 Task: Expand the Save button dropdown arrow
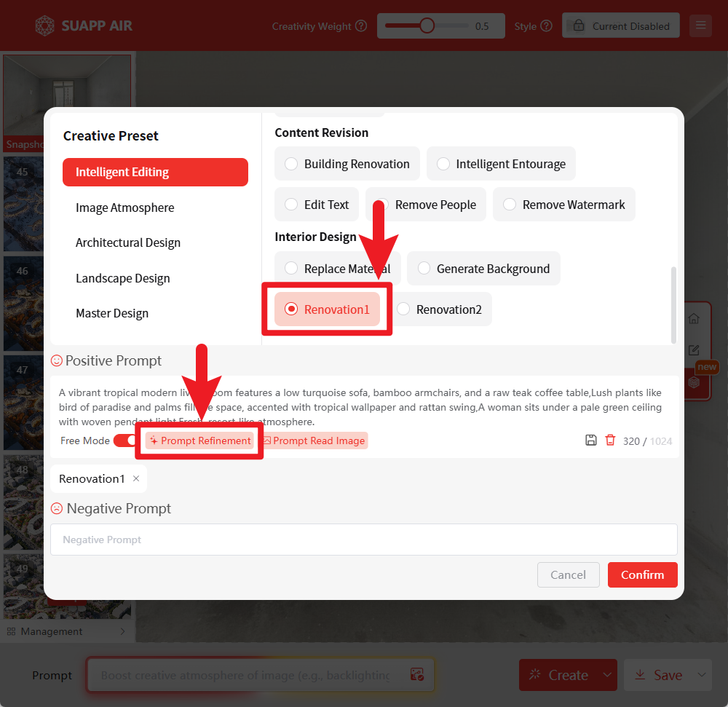pos(703,675)
